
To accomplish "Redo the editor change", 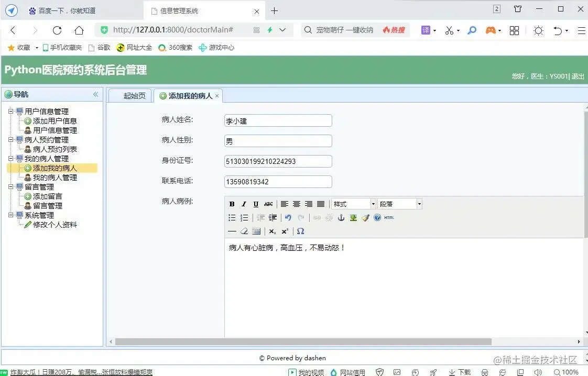I will 300,217.
